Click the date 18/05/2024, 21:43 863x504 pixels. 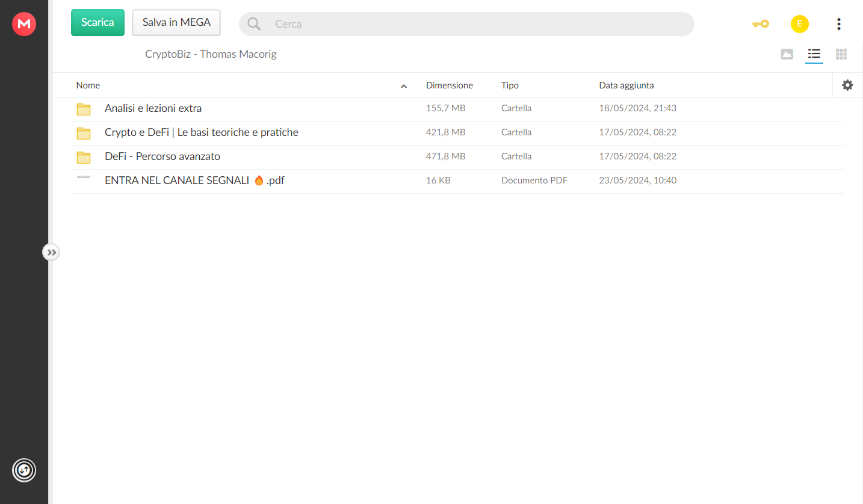click(x=638, y=108)
